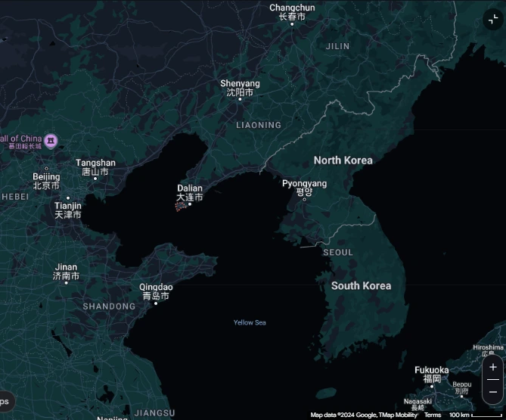Screen dimensions: 506x420
Task: Click the Beijing city label
Action: click(46, 181)
